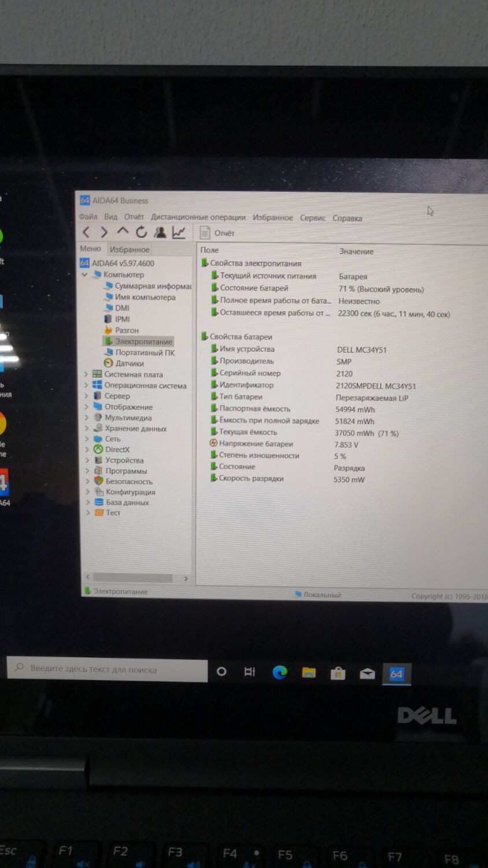Select Портативный ПК tree item
The image size is (488, 868).
(139, 352)
